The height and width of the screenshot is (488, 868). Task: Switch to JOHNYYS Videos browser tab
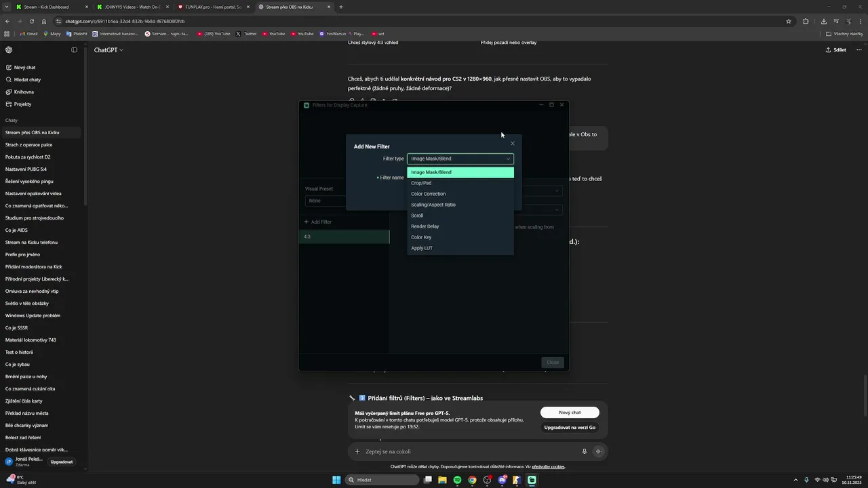pyautogui.click(x=132, y=7)
